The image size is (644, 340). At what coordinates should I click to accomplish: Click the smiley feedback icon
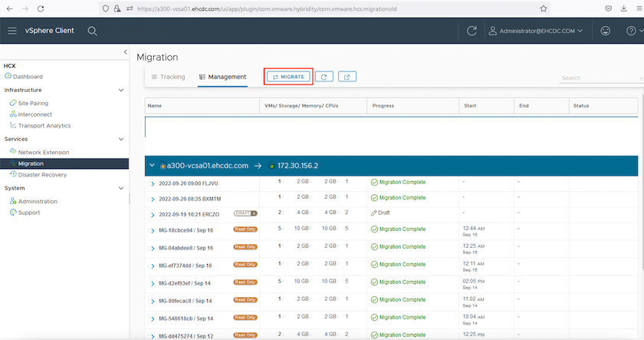coord(606,31)
